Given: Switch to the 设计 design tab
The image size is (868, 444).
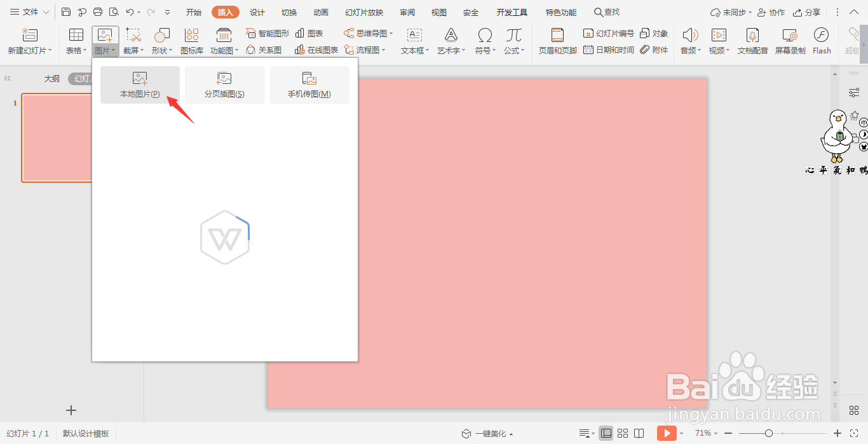Looking at the screenshot, I should [x=257, y=13].
